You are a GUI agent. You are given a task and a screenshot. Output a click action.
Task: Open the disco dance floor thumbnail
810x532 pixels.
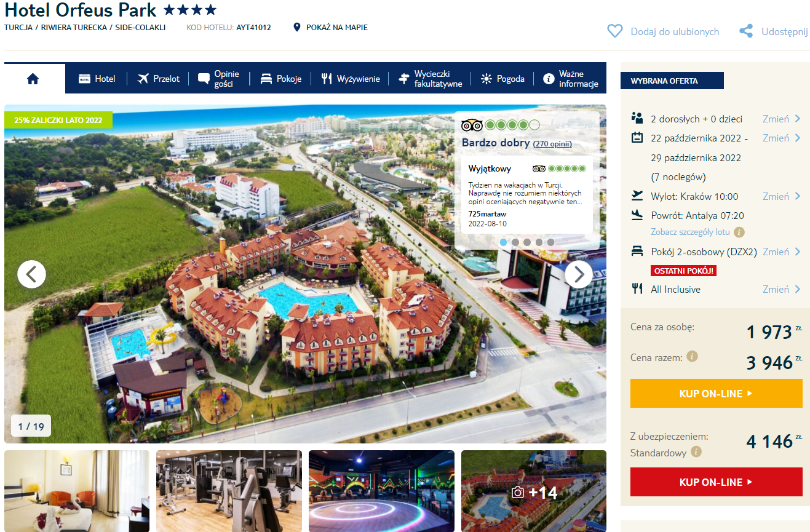[x=381, y=491]
